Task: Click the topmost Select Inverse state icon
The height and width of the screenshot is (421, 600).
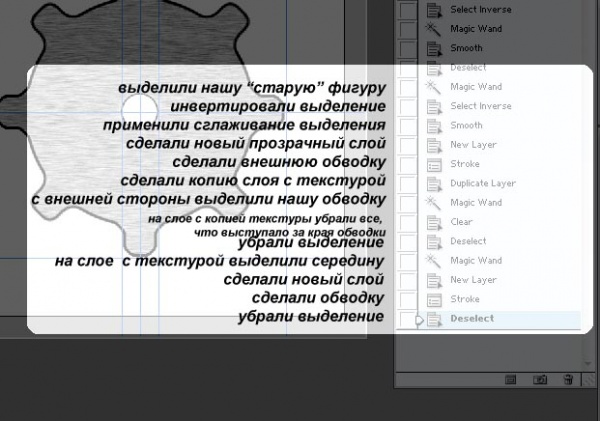Action: tap(434, 10)
